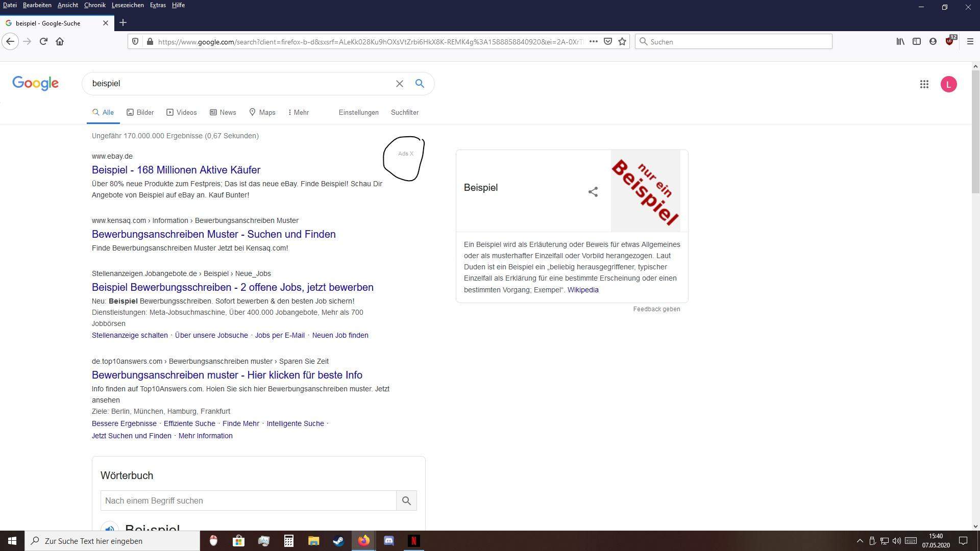
Task: Switch to the Bilder search tab
Action: [140, 112]
